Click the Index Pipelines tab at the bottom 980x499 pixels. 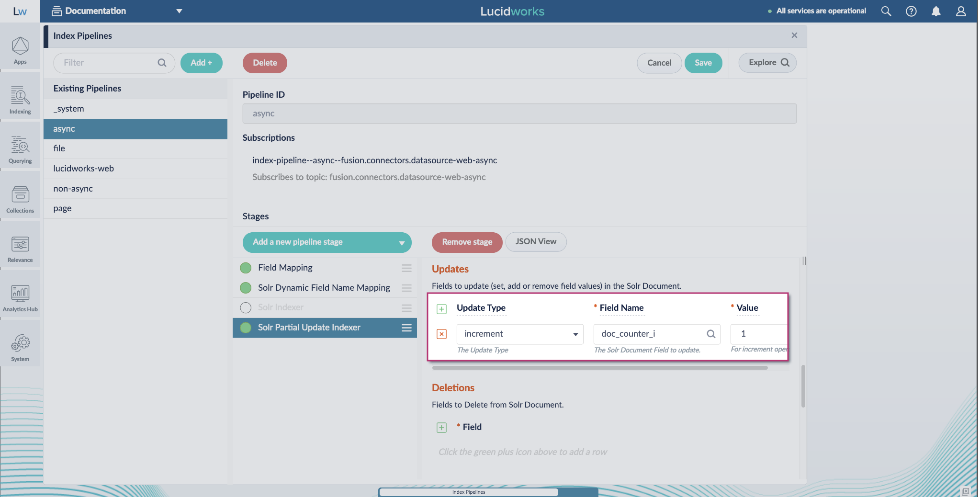click(469, 492)
